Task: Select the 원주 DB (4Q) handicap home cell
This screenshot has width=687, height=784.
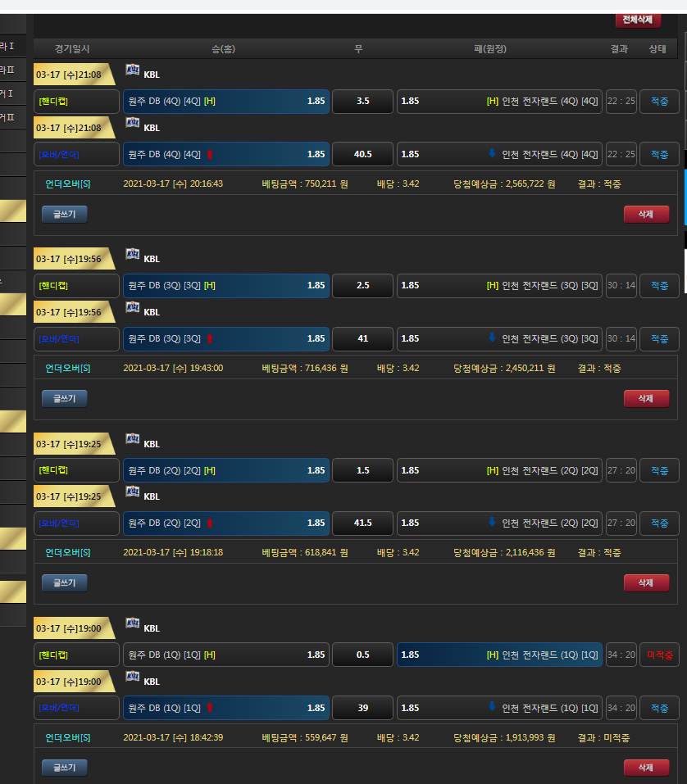Action: (226, 102)
